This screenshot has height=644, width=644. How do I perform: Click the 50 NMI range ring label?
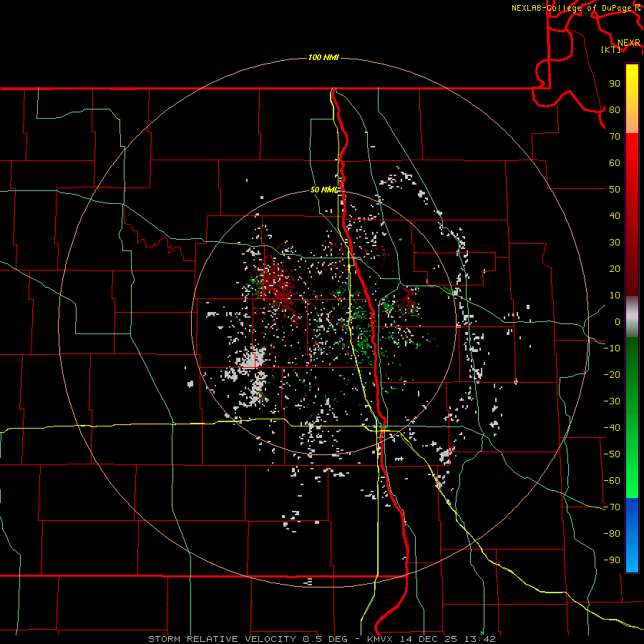coord(323,190)
